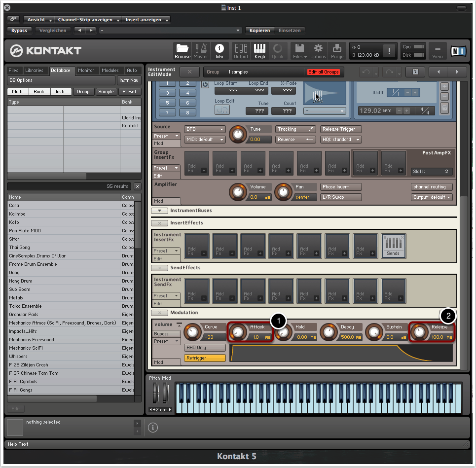Open the DFD source mode dropdown
Screen dimensions: 476x468
tap(204, 129)
